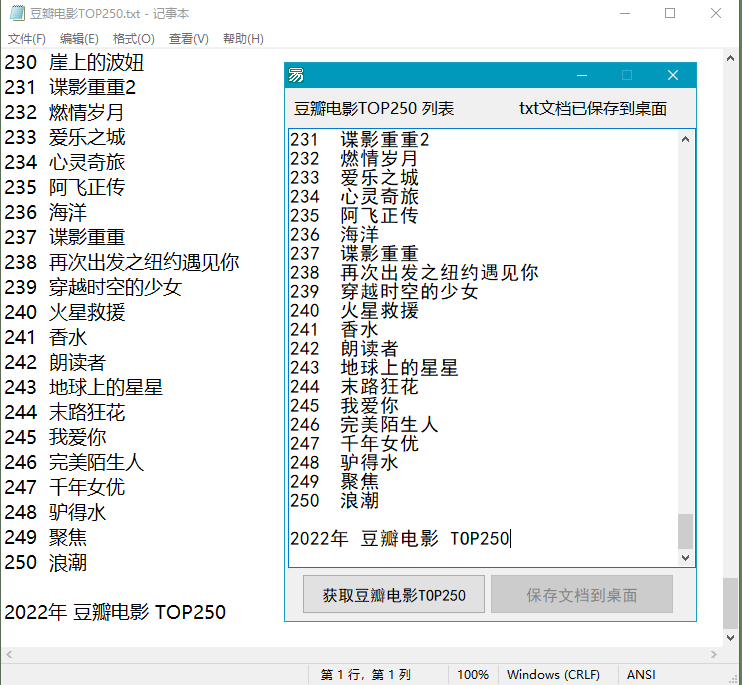
Task: Click line 232 燃情岁月 in Notepad
Action: pyautogui.click(x=64, y=113)
